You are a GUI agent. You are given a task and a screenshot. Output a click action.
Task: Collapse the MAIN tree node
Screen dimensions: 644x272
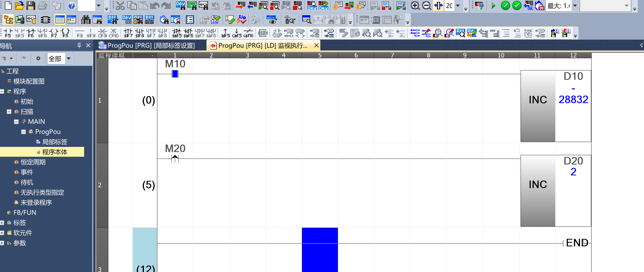16,122
